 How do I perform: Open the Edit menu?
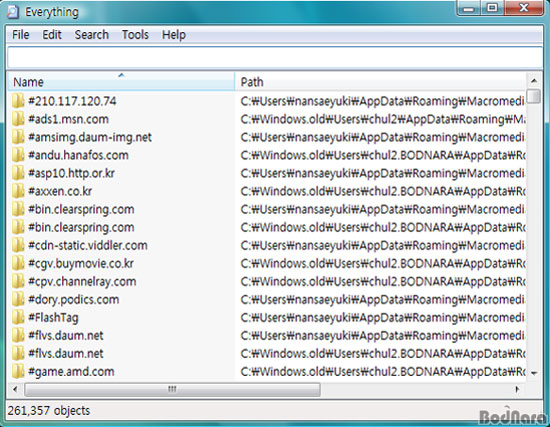pos(52,35)
